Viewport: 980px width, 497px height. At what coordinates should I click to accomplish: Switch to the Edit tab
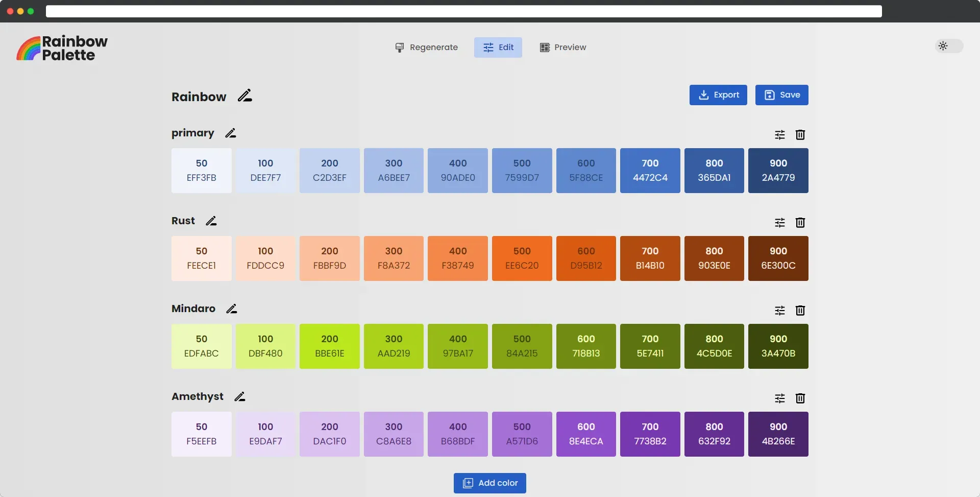pyautogui.click(x=498, y=47)
